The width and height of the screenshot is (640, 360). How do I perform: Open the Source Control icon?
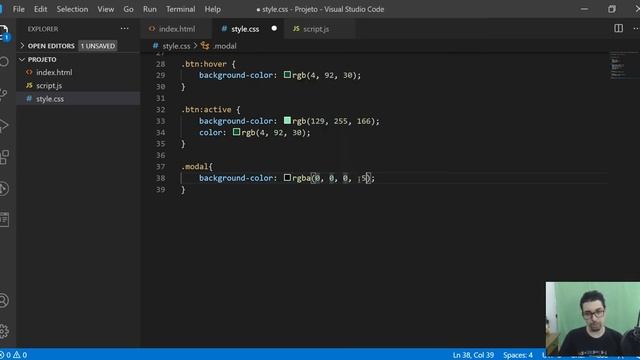(4, 94)
